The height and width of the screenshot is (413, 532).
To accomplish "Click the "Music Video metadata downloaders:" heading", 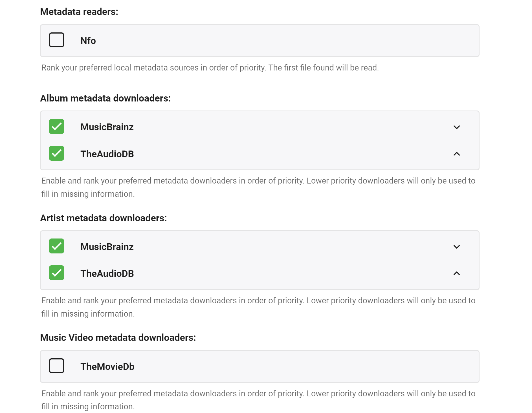I will pos(118,337).
